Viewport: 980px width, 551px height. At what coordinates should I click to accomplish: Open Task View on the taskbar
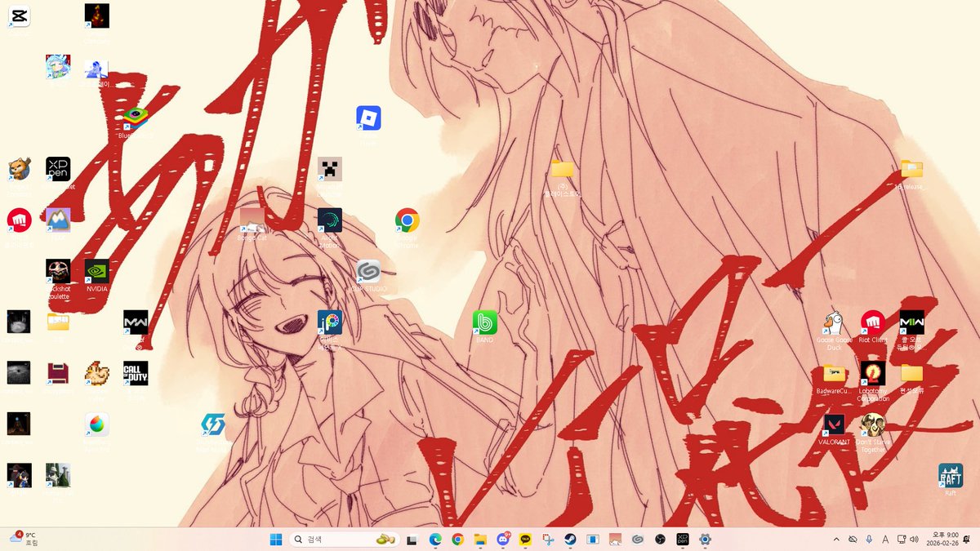point(412,539)
